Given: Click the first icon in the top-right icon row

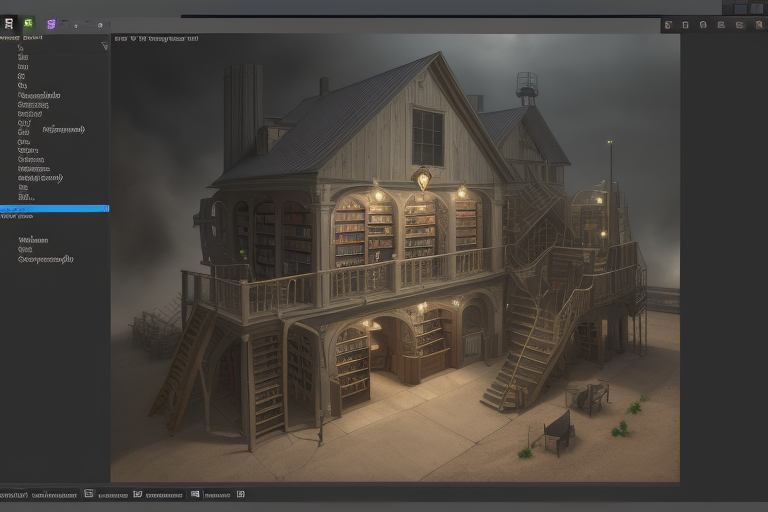Looking at the screenshot, I should [668, 25].
